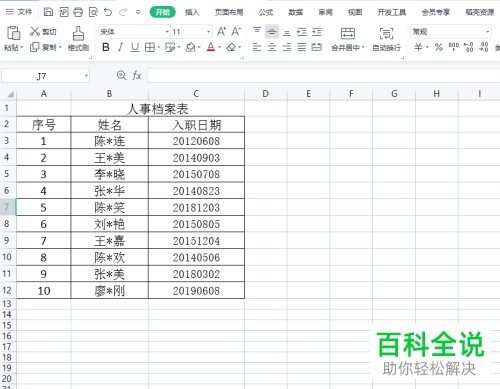Switch to the Insert (插入) tab
Image resolution: width=500 pixels, height=389 pixels.
[192, 12]
